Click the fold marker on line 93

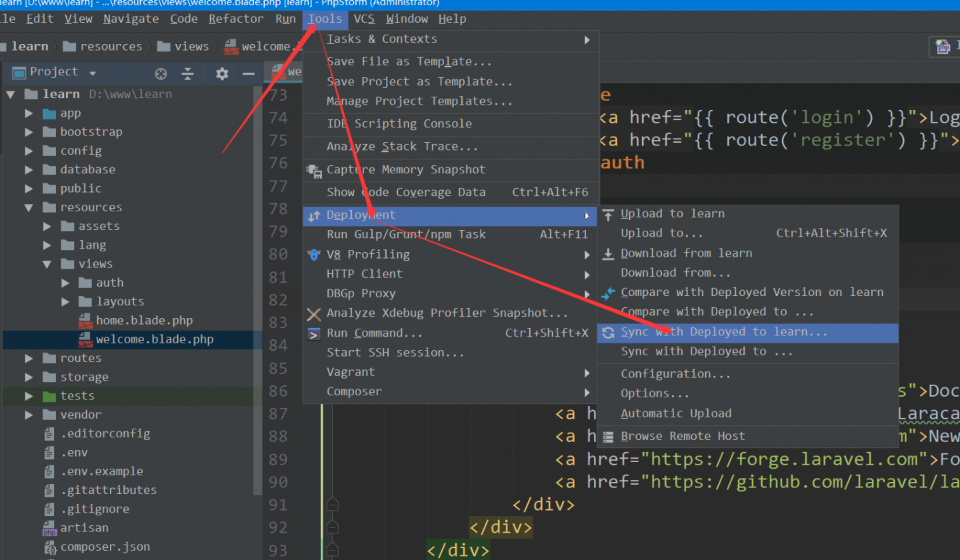point(333,551)
